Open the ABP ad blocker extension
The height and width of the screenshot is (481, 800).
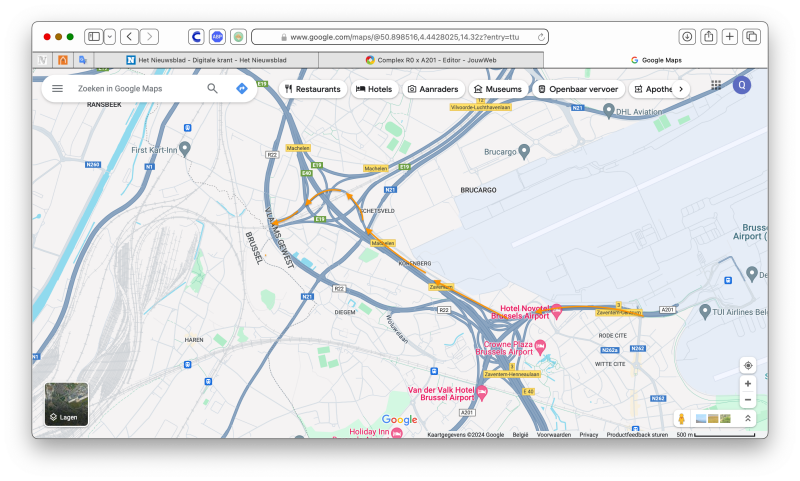(217, 37)
